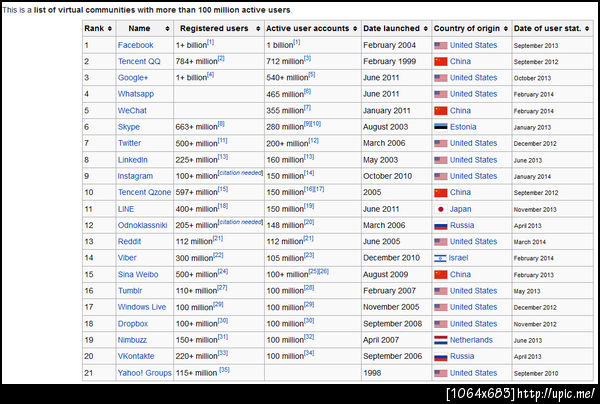Select the "September 2010" stat date cell

click(x=536, y=373)
